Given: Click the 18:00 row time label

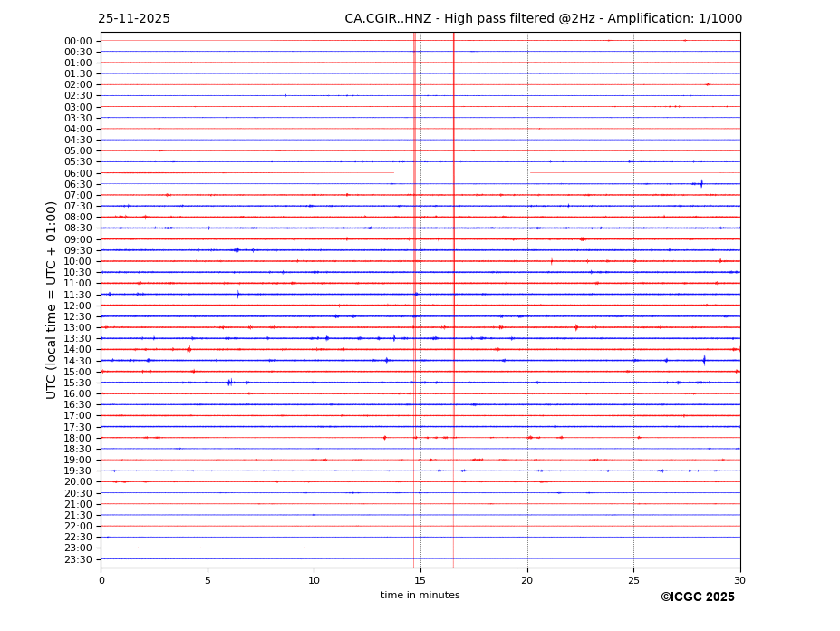Looking at the screenshot, I should click(78, 438).
